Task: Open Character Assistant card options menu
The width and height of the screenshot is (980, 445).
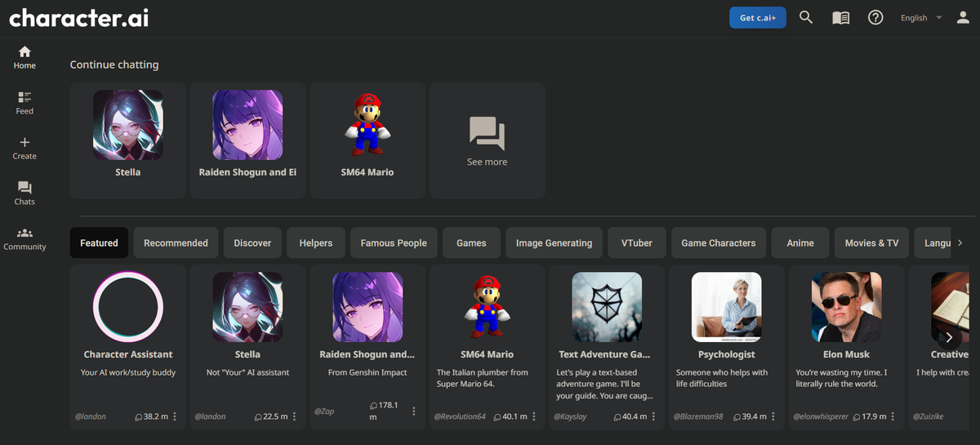Action: (175, 416)
